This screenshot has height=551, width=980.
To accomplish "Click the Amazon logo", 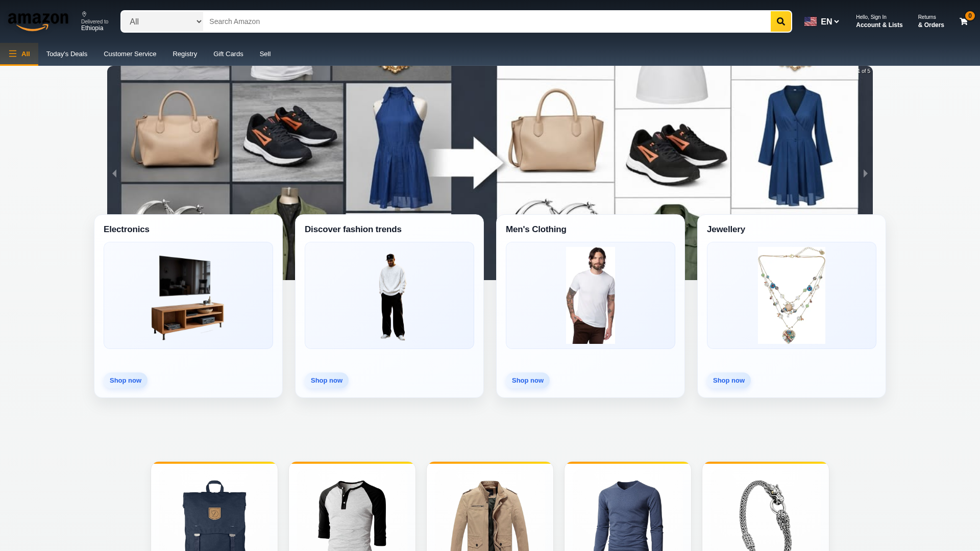I will 38,21.
